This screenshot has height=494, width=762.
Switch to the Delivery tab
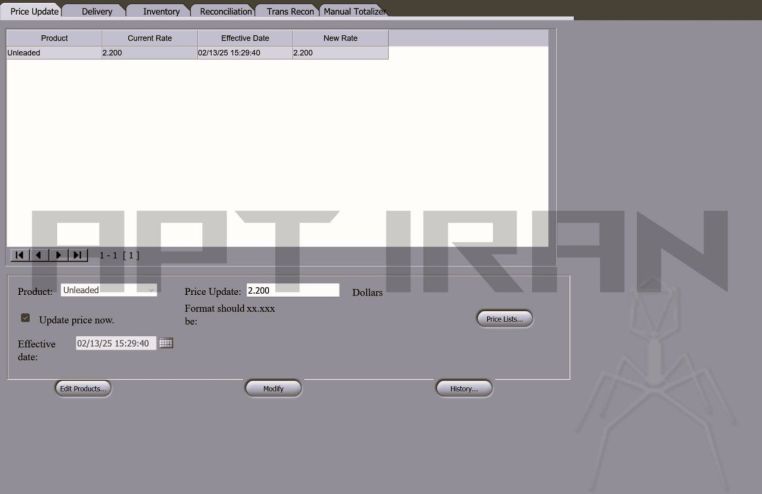point(97,11)
